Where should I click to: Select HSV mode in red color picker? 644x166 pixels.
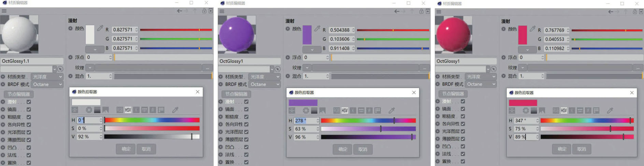pyautogui.click(x=564, y=111)
